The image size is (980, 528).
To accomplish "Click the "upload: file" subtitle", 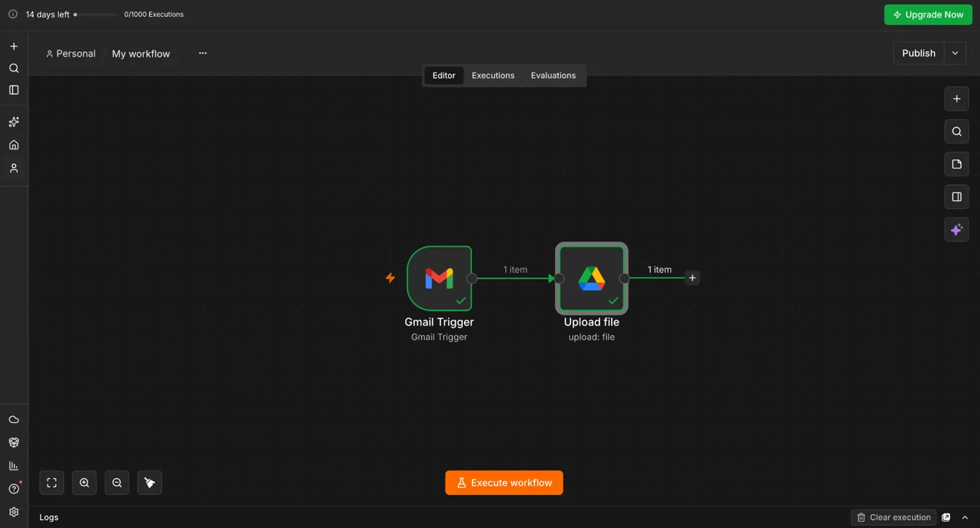I will [591, 337].
